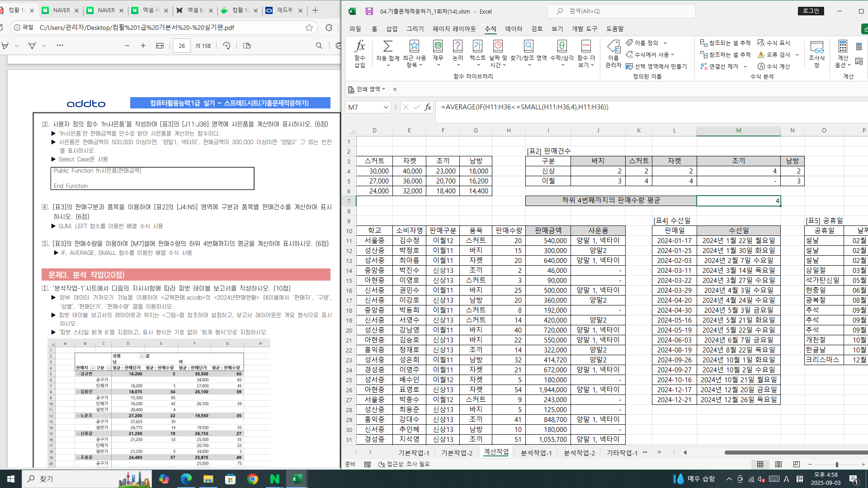Switch to Normal view in status bar
Image resolution: width=868 pixels, height=488 pixels.
[760, 464]
